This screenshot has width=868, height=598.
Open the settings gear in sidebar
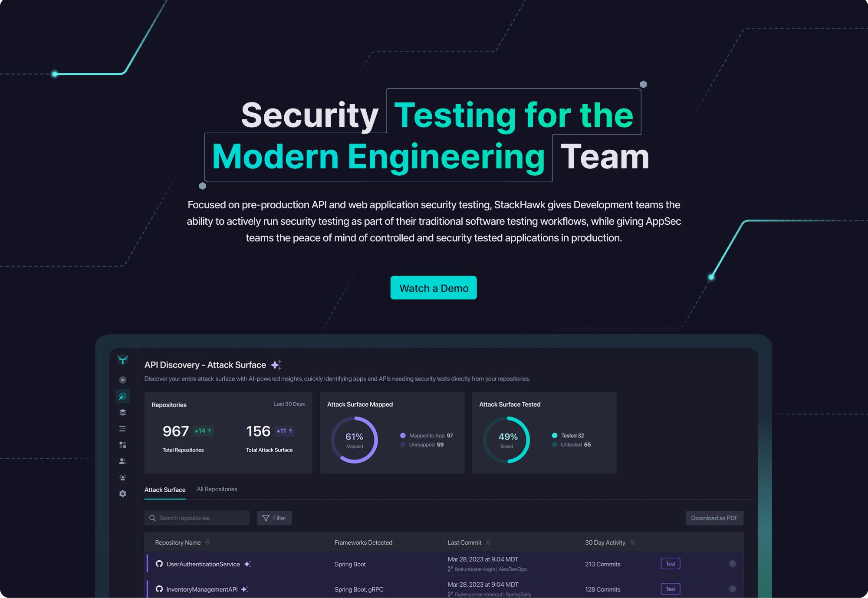pyautogui.click(x=123, y=494)
